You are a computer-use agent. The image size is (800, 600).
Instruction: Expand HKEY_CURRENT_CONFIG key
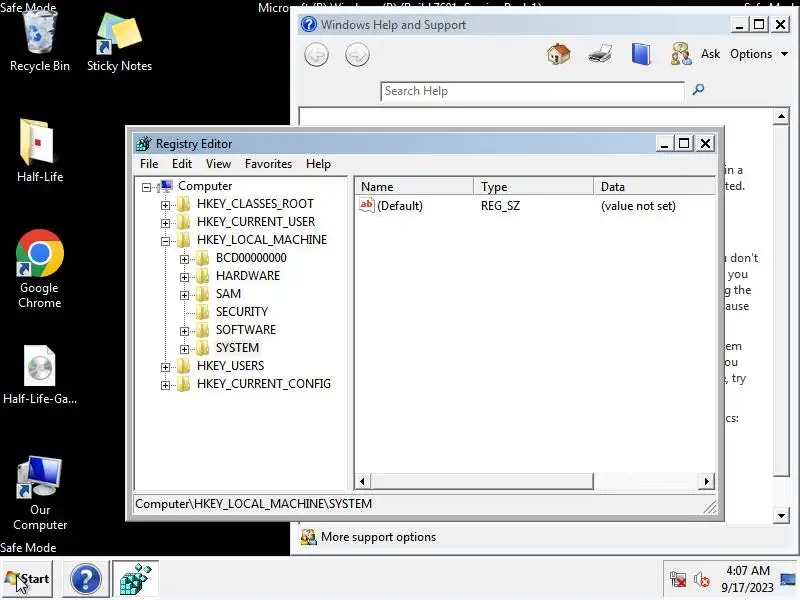(x=165, y=385)
